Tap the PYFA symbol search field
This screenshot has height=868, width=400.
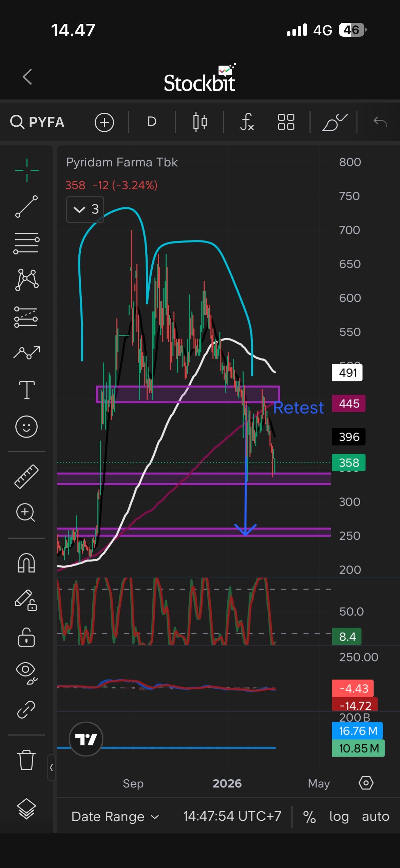[x=38, y=122]
